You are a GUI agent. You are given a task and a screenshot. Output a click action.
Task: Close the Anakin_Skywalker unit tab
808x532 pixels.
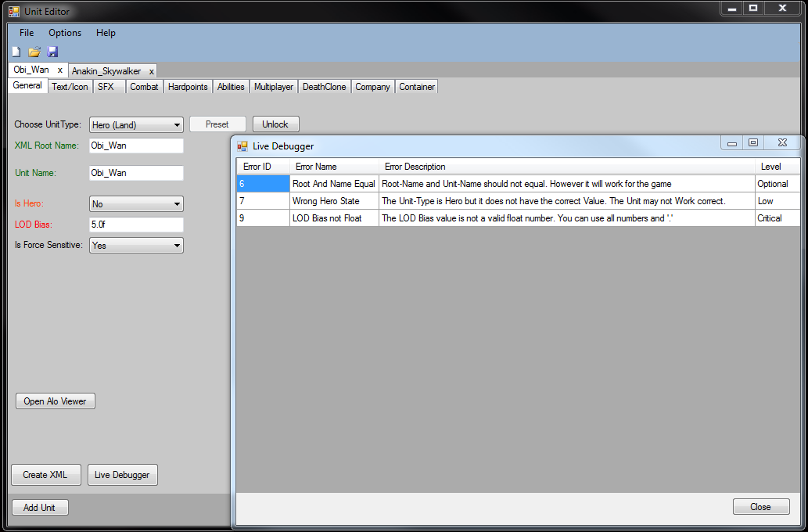click(x=152, y=71)
